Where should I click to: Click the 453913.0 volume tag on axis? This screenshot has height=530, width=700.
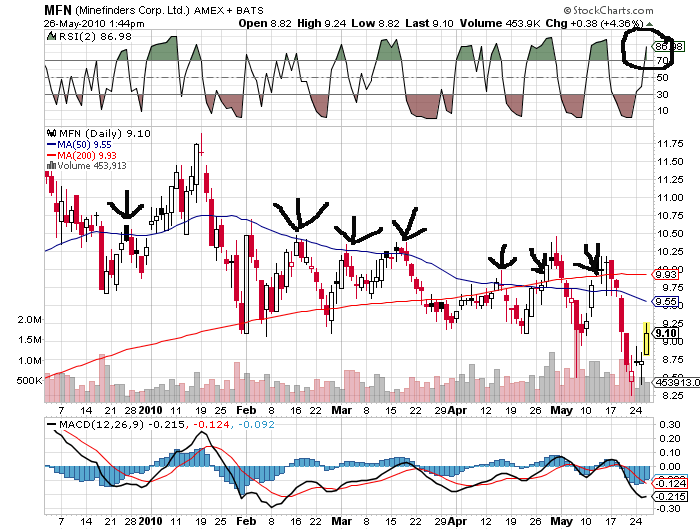[x=677, y=382]
